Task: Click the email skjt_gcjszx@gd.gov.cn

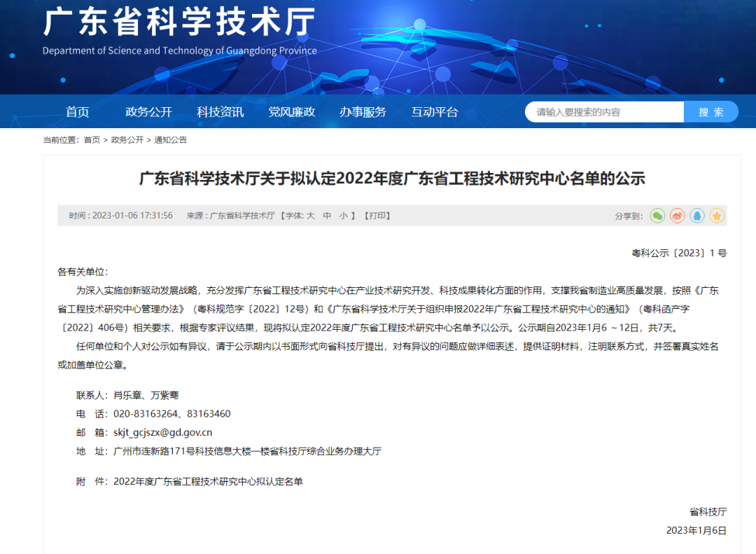Action: click(x=162, y=432)
